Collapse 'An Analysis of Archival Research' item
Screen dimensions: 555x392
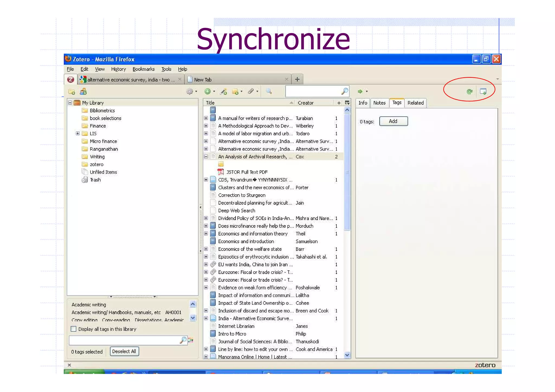[x=206, y=157]
